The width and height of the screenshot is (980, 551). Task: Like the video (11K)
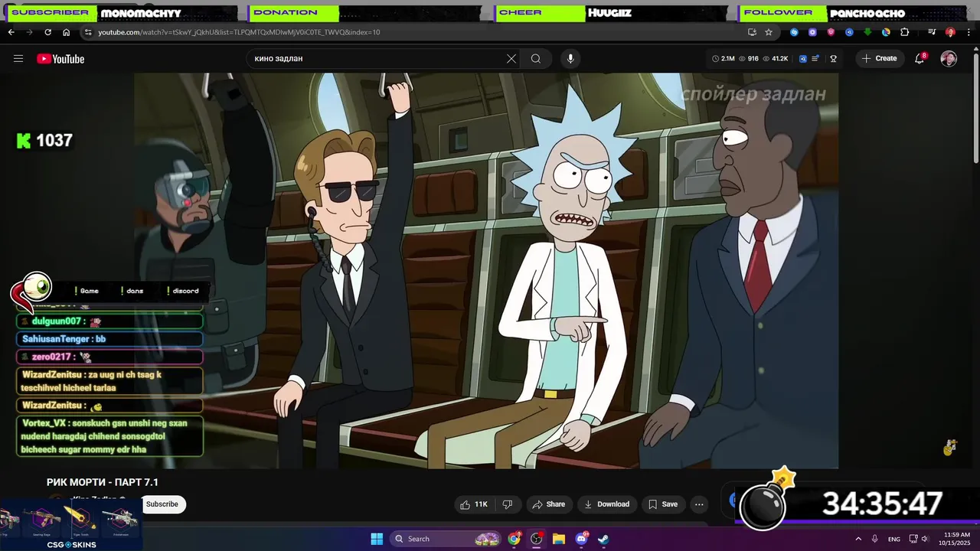(473, 504)
